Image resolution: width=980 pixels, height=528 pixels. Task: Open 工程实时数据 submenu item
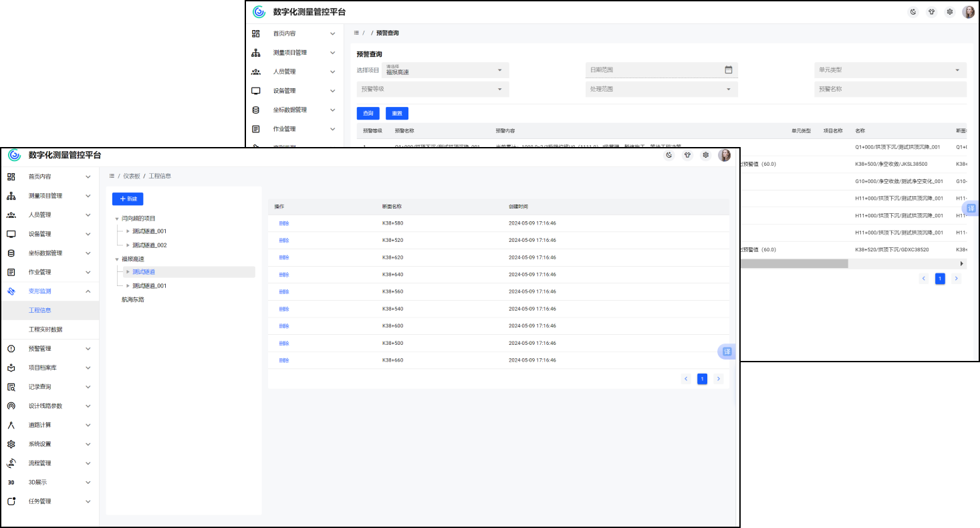coord(49,329)
